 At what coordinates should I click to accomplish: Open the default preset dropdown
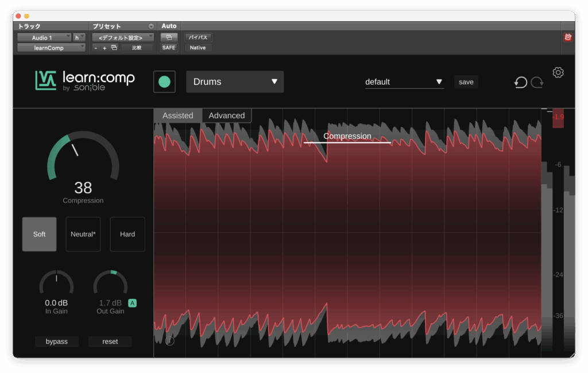click(x=404, y=81)
